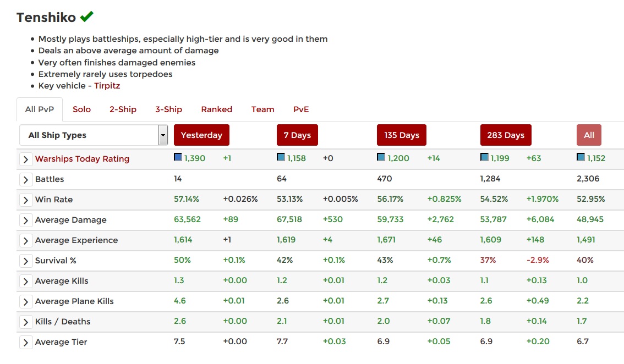The image size is (624, 364).
Task: Expand the Win Rate row
Action: click(x=26, y=200)
